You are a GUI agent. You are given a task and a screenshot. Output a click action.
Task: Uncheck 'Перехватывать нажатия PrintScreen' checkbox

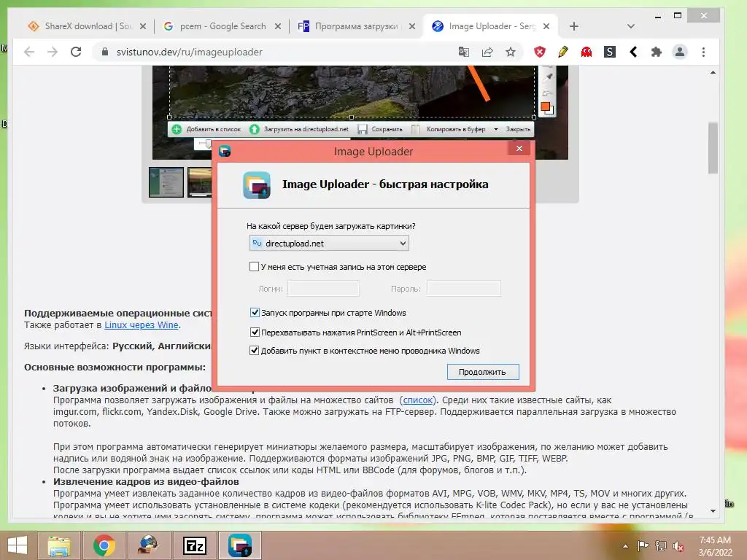coord(255,332)
